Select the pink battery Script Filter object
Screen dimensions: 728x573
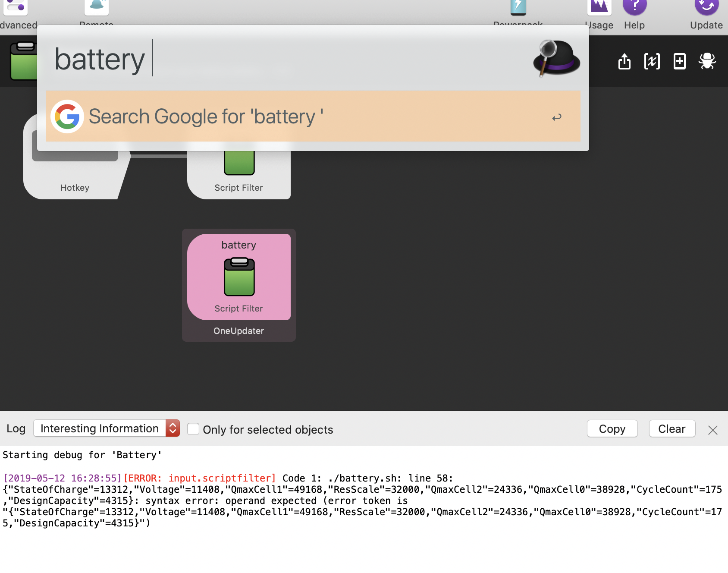[x=239, y=277]
